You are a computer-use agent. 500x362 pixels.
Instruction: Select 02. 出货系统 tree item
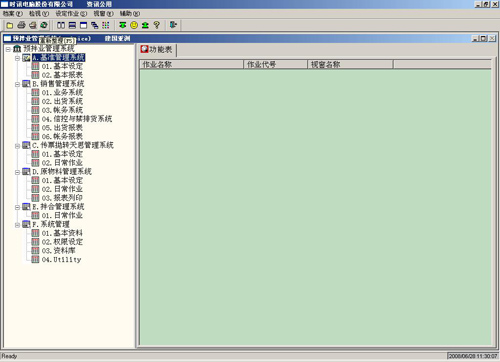pos(62,101)
